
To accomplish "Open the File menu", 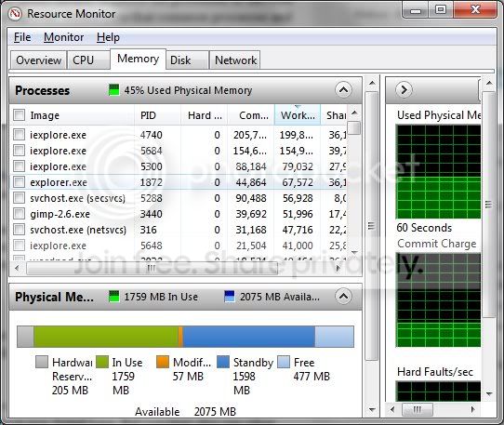I will (x=22, y=37).
